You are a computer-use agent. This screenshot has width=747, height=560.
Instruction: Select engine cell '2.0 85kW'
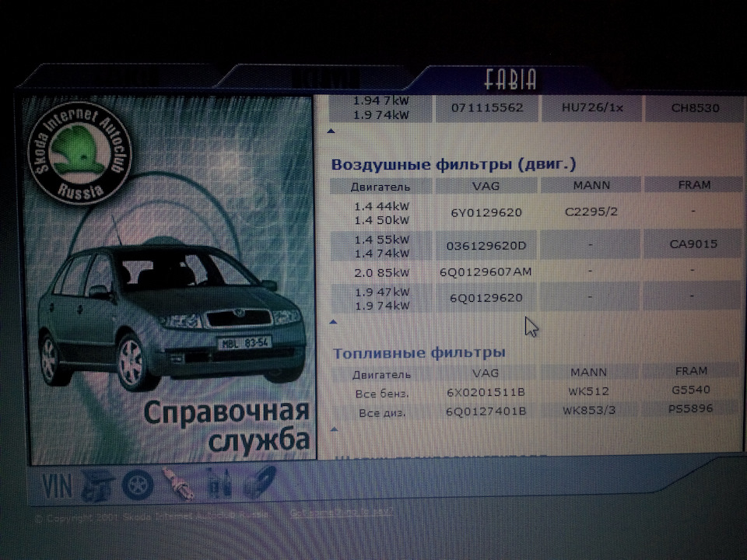point(381,273)
